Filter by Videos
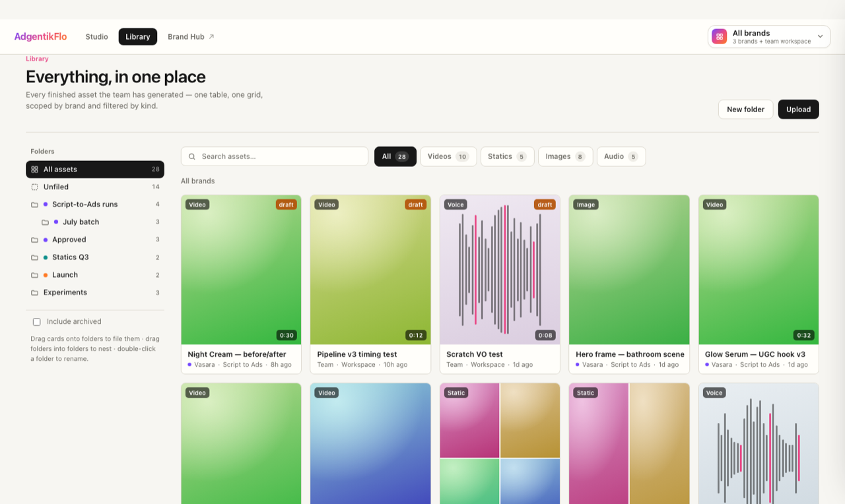This screenshot has height=504, width=845. pyautogui.click(x=448, y=156)
